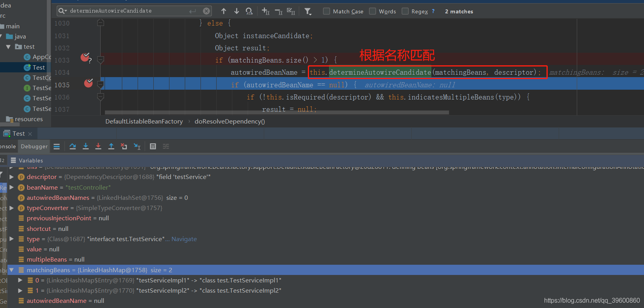This screenshot has height=308, width=644.
Task: Switch to the Debugger tab
Action: tap(34, 146)
